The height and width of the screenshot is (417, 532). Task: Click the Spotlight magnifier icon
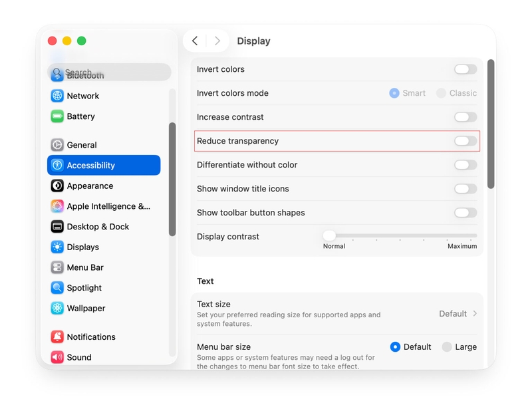pos(57,288)
